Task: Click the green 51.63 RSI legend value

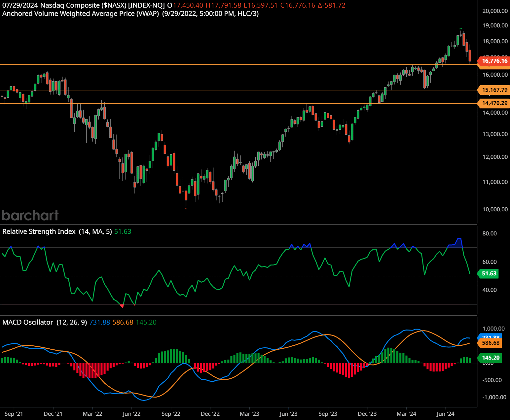Action: tap(123, 231)
